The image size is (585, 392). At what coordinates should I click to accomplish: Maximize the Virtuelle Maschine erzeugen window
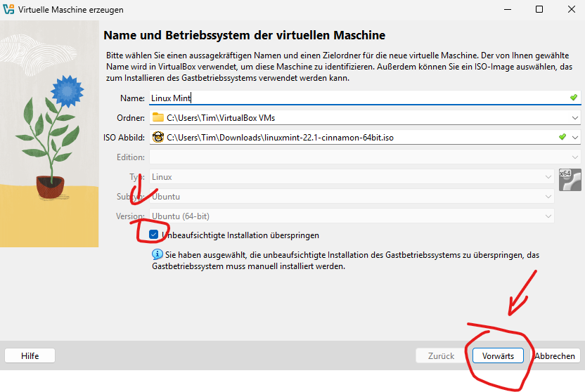(x=539, y=9)
